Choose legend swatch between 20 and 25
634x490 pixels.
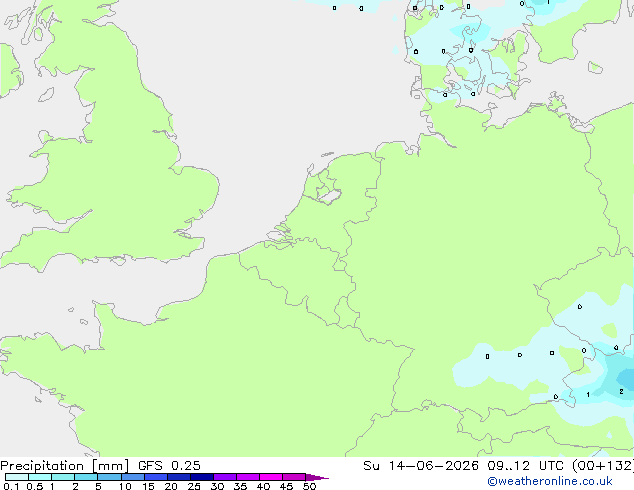click(x=179, y=477)
